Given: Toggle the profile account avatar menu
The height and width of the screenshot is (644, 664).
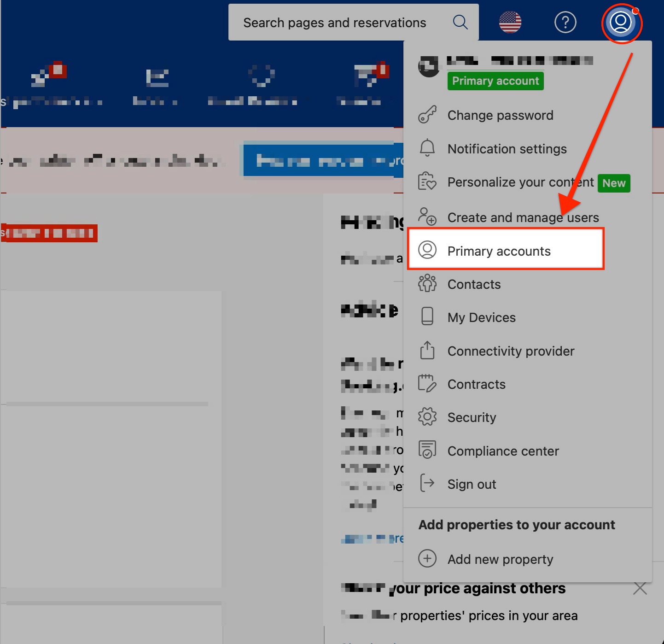Looking at the screenshot, I should (x=621, y=22).
